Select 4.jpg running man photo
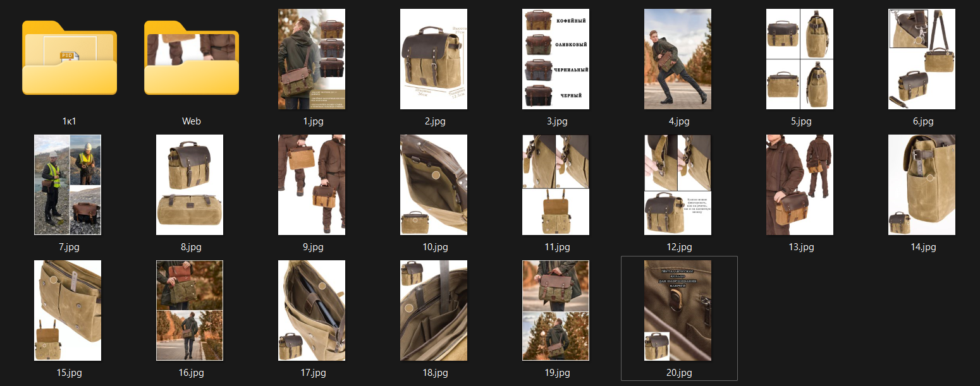This screenshot has height=386, width=980. [678, 59]
